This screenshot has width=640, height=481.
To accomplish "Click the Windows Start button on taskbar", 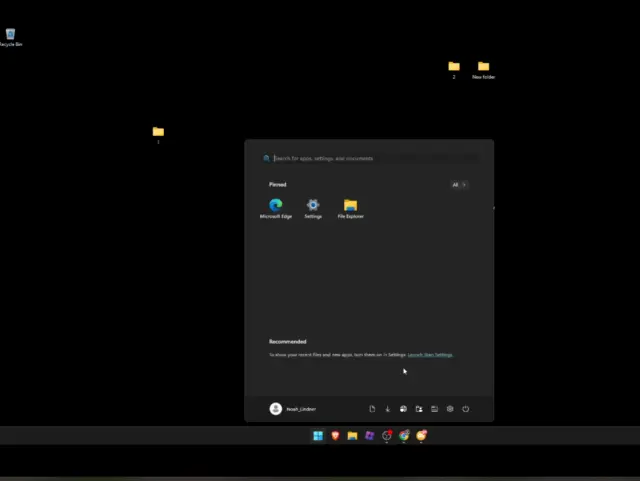I will point(318,436).
